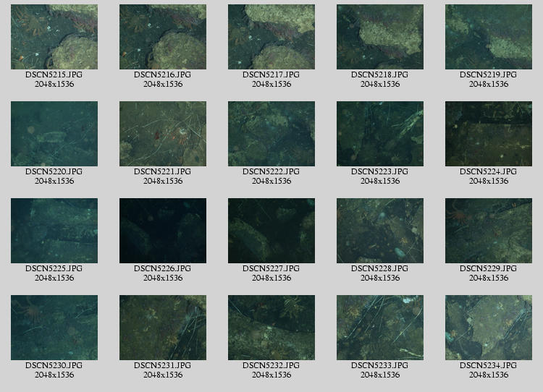Screen dimensions: 543x392
Task: Click the DSCN5217.JPG image thumbnail
Action: (x=271, y=37)
